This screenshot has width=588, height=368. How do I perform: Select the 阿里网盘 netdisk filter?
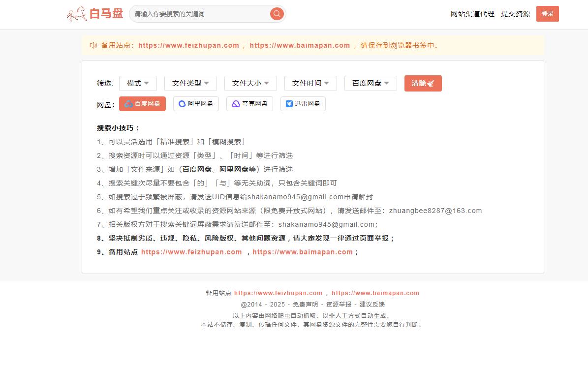coord(196,104)
